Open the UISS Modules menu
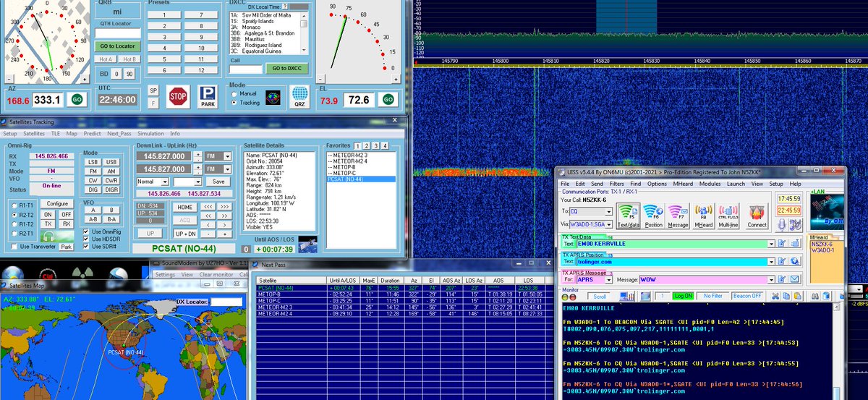This screenshot has width=868, height=400. (x=709, y=184)
